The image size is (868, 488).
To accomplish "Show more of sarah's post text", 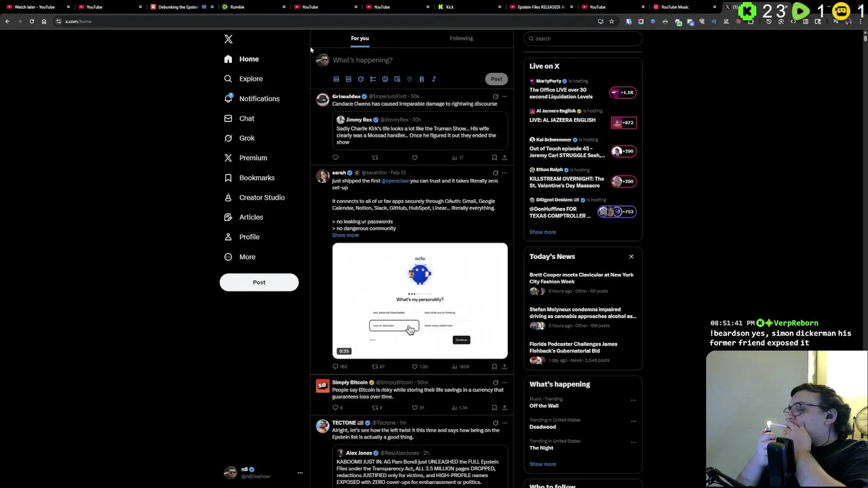I will point(345,235).
